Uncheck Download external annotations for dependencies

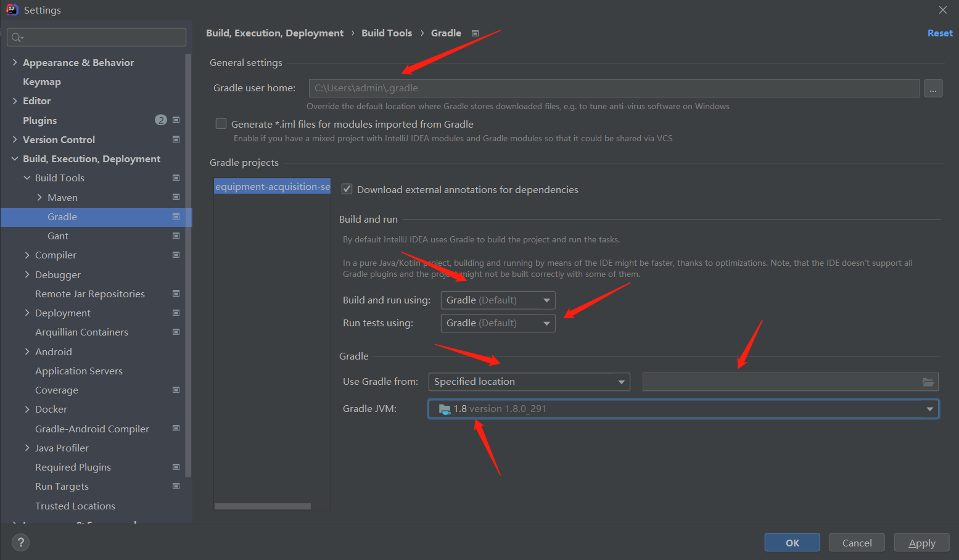coord(347,189)
